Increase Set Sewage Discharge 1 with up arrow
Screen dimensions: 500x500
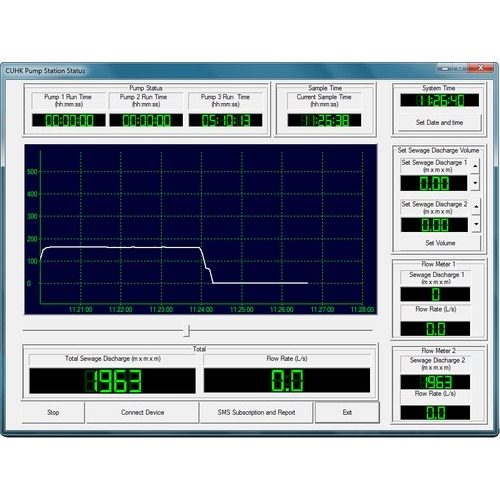pyautogui.click(x=475, y=166)
